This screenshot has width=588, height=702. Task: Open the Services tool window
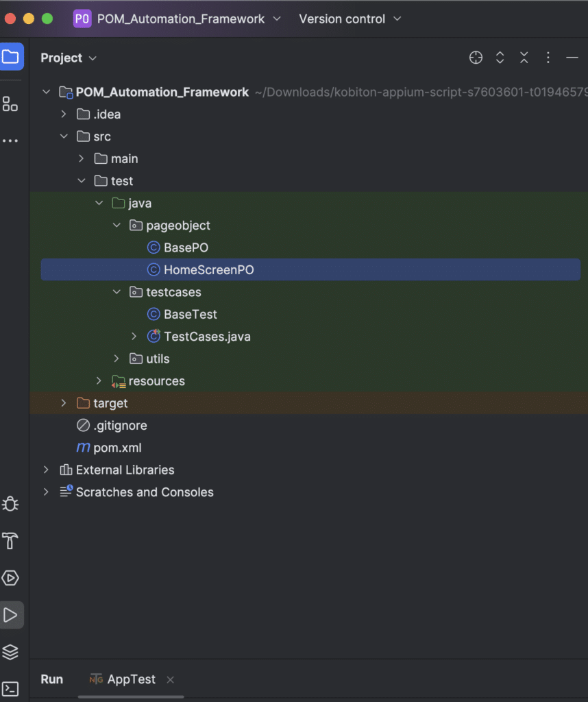click(x=10, y=652)
